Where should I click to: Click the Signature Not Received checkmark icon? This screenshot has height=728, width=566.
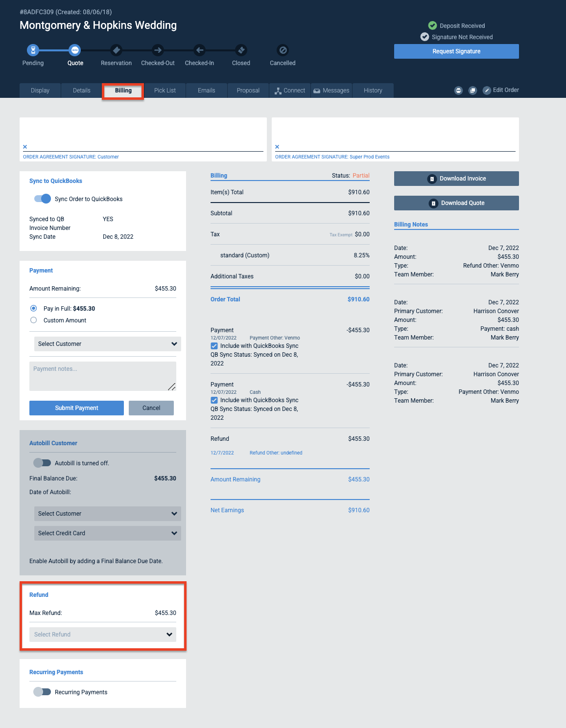tap(424, 37)
